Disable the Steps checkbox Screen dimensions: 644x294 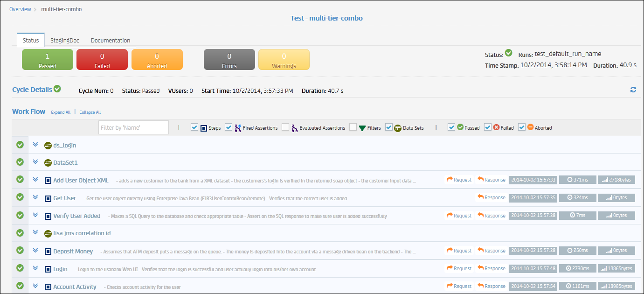[x=194, y=127]
